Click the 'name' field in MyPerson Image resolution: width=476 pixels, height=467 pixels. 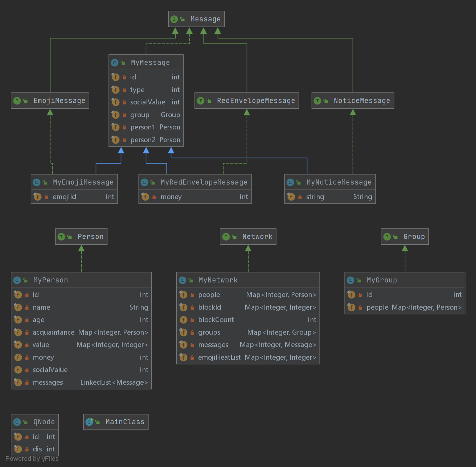pos(42,307)
